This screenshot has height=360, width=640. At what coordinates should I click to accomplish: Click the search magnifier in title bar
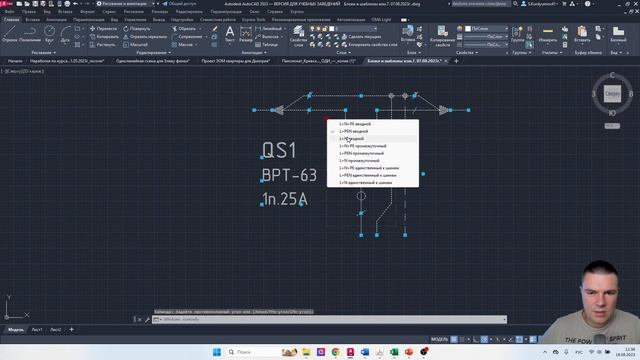point(515,4)
